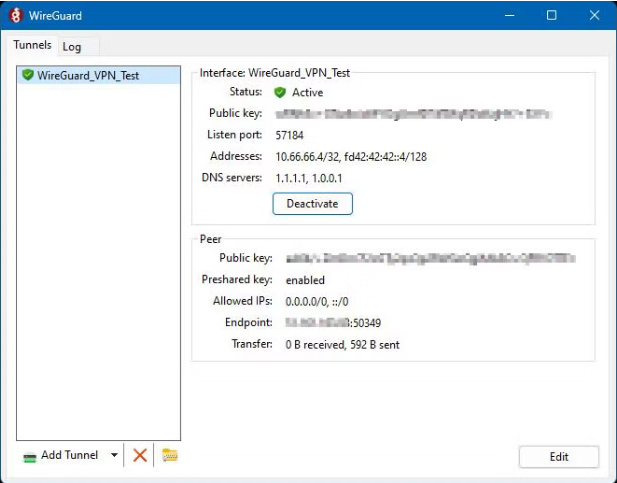The image size is (617, 483).
Task: Click the 'Interface: WireGuard_VPN_Test' group heading
Action: tap(275, 73)
